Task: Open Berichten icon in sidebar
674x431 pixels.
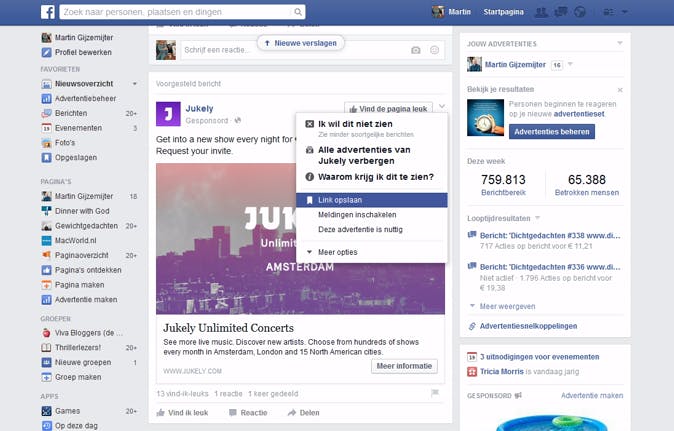Action: (46, 113)
